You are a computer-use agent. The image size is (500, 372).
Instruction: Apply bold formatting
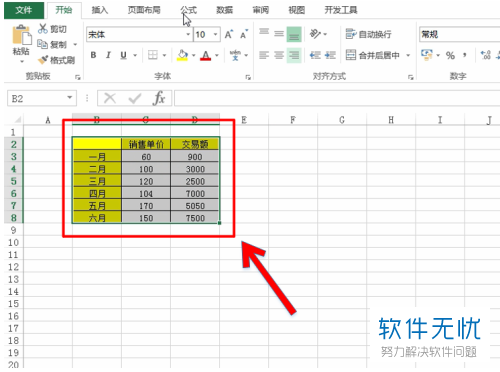93,55
